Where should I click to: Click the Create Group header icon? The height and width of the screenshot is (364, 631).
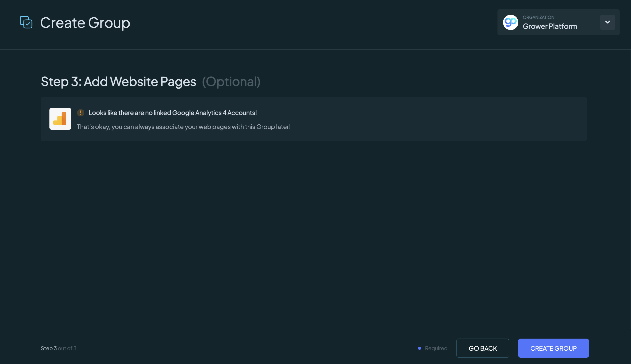click(26, 22)
